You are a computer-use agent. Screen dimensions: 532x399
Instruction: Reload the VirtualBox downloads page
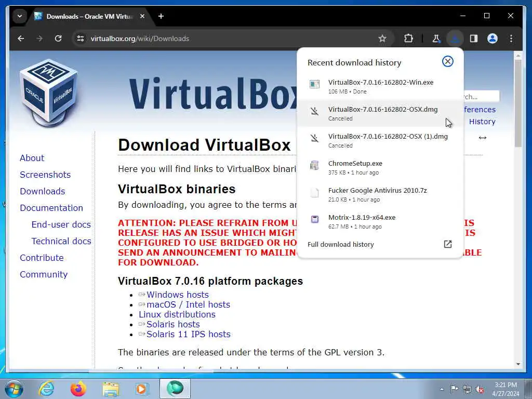(58, 38)
